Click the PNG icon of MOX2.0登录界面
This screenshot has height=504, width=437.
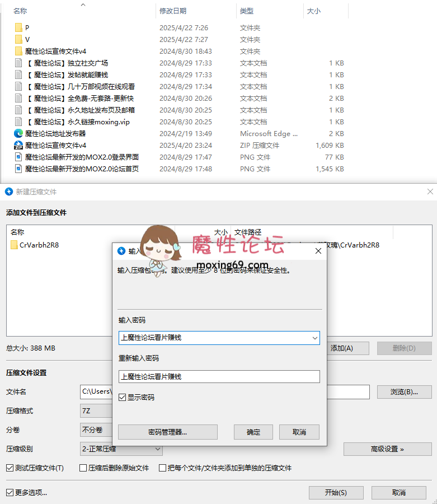click(x=18, y=157)
